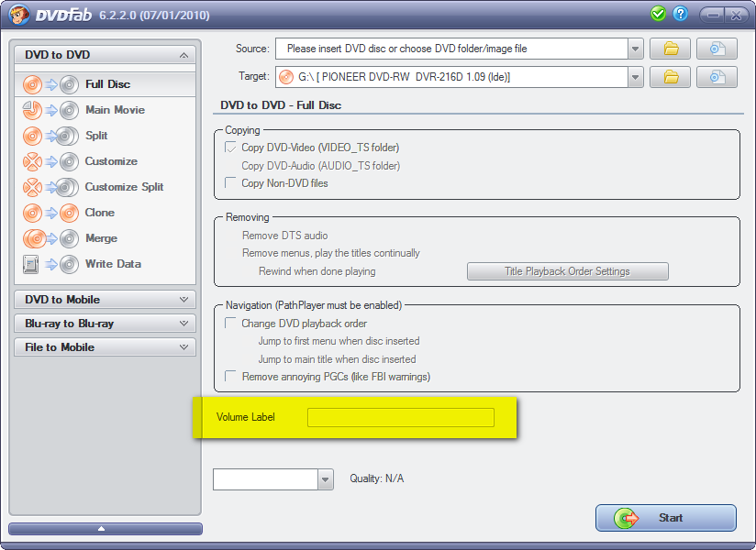Collapse sidebar with bottom up-arrow bar
This screenshot has height=550, width=756.
pos(106,529)
